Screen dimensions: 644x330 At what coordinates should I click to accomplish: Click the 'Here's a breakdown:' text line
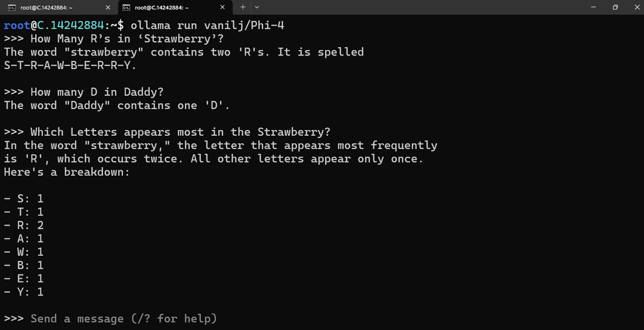(x=67, y=172)
